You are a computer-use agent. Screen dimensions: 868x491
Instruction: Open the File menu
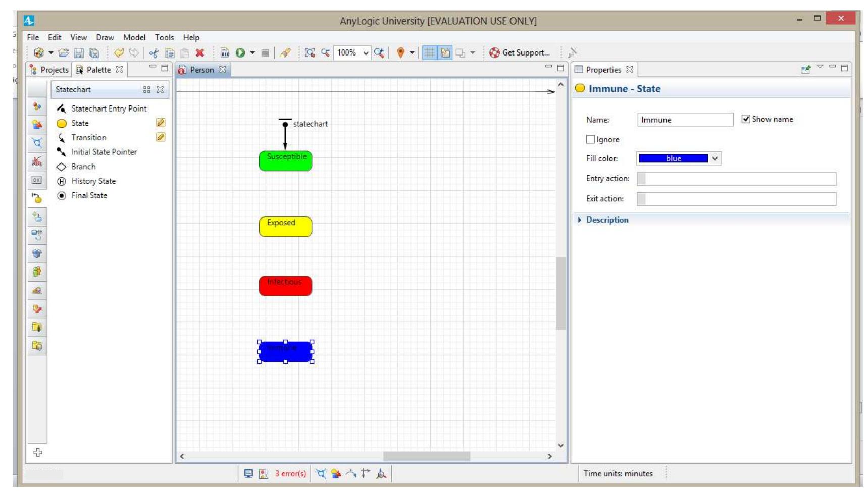[x=33, y=37]
